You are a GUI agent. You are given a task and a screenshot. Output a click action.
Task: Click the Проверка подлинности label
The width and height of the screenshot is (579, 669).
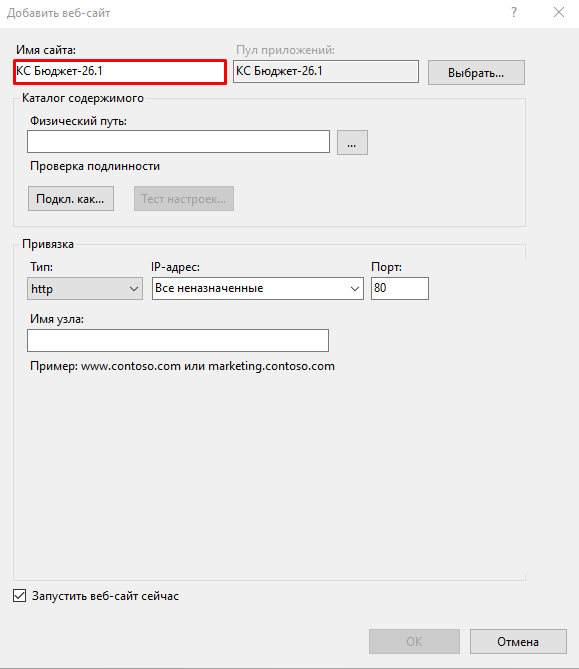click(x=95, y=166)
